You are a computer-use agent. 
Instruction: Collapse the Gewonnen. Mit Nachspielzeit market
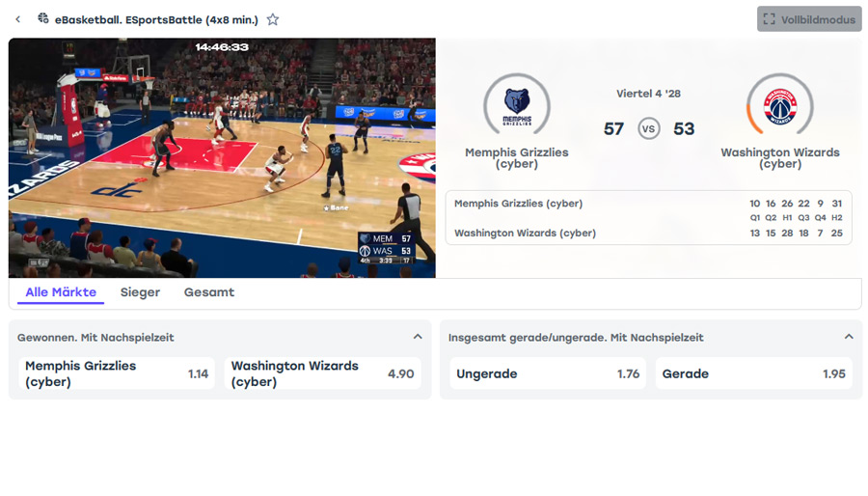pyautogui.click(x=418, y=337)
